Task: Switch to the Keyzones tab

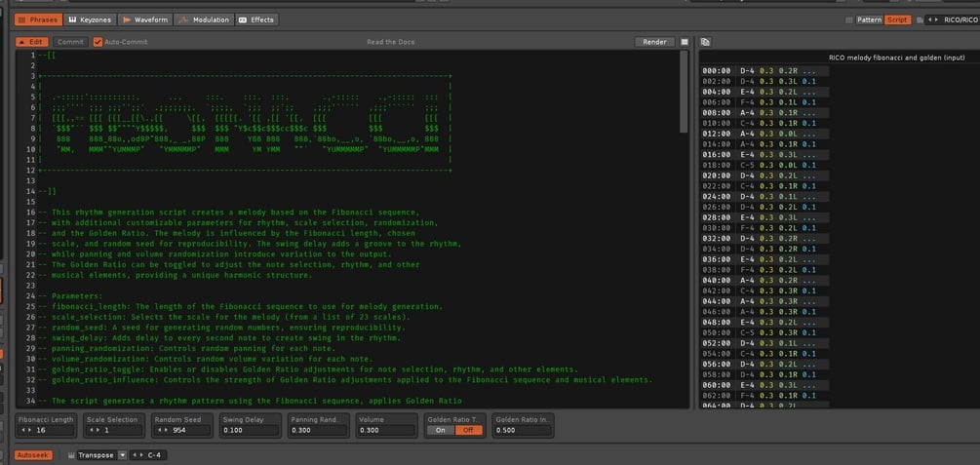Action: click(x=90, y=20)
